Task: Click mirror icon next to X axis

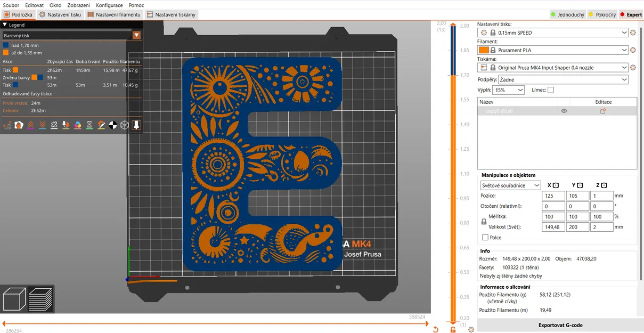Action: tap(556, 185)
